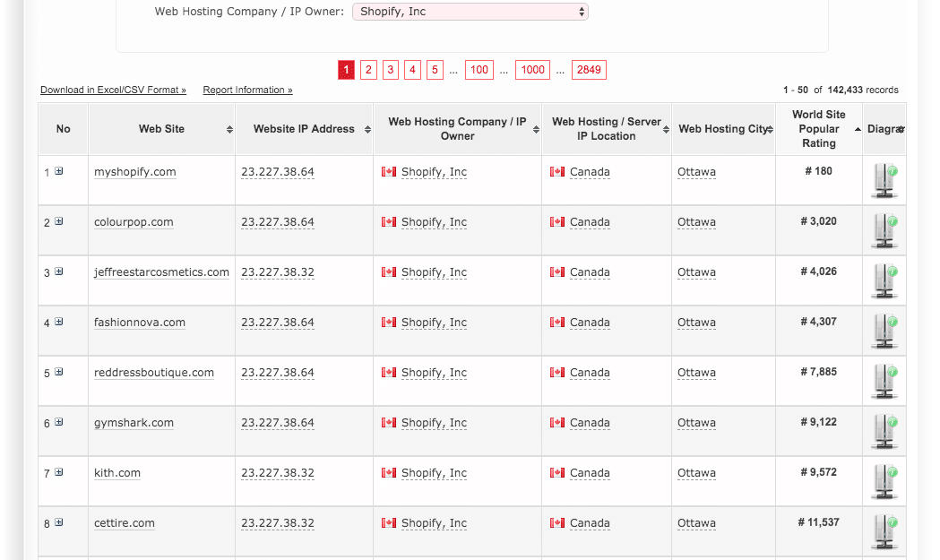Image resolution: width=940 pixels, height=560 pixels.
Task: Click rating # 11,537 for cettire.com
Action: (x=819, y=522)
